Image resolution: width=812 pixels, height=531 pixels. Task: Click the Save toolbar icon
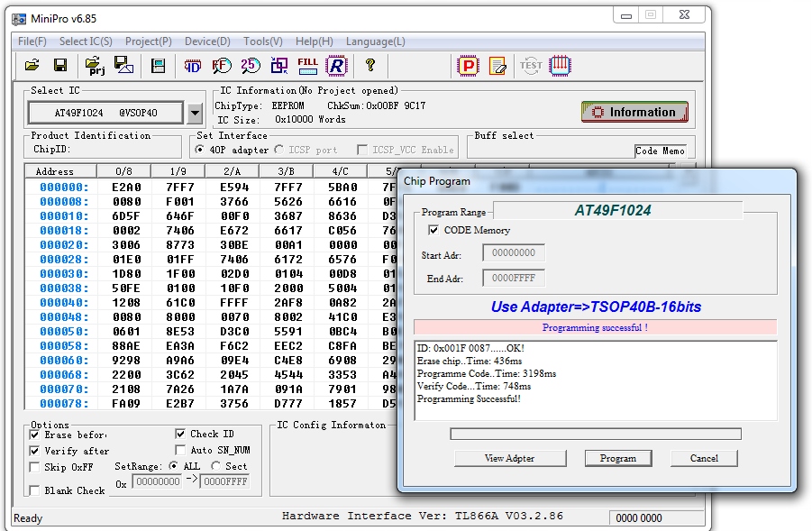coord(59,65)
